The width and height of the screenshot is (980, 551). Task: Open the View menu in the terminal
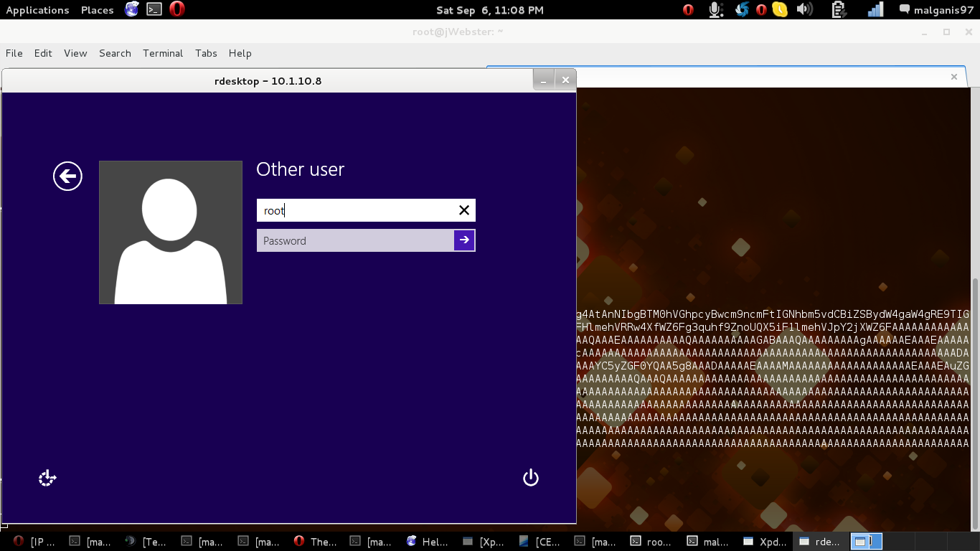(75, 53)
